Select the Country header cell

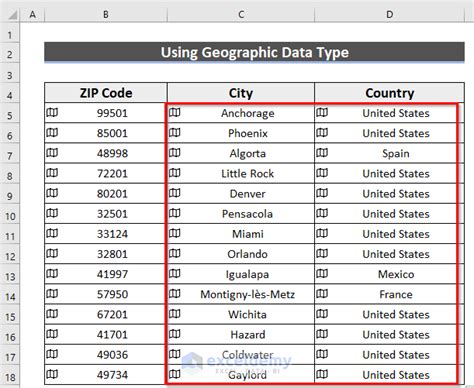coord(389,93)
